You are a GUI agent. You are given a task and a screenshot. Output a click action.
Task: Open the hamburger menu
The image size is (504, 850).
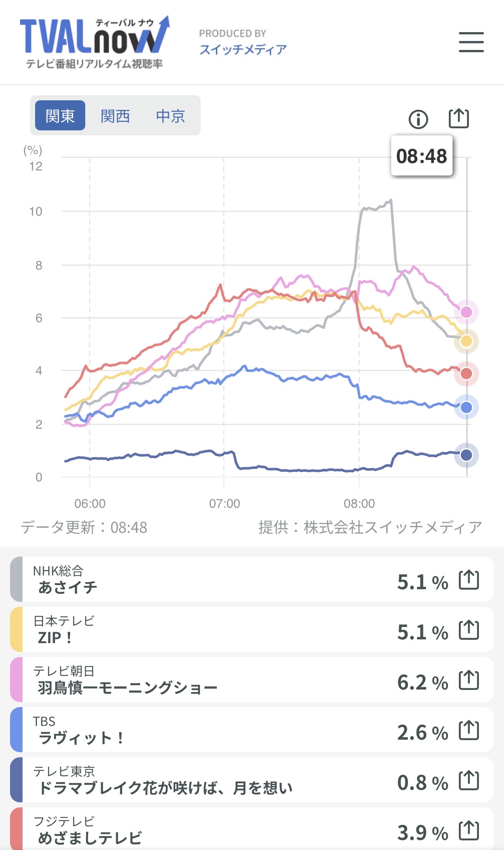(471, 42)
